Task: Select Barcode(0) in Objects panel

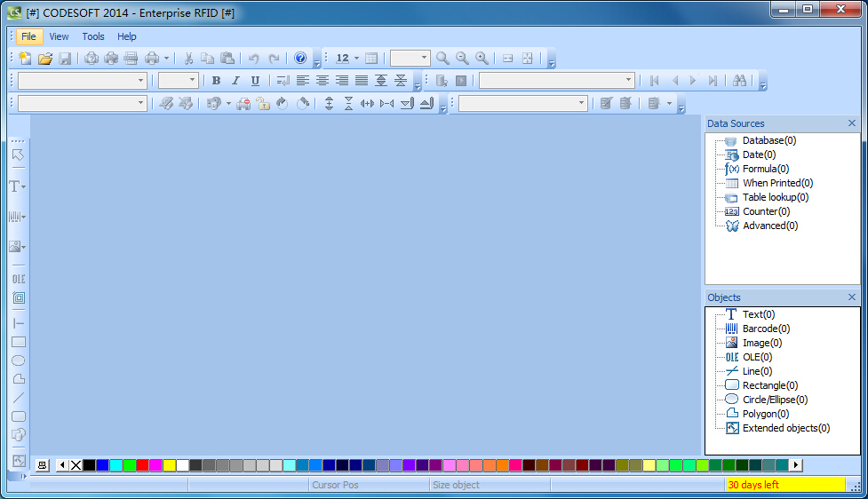Action: pyautogui.click(x=766, y=329)
